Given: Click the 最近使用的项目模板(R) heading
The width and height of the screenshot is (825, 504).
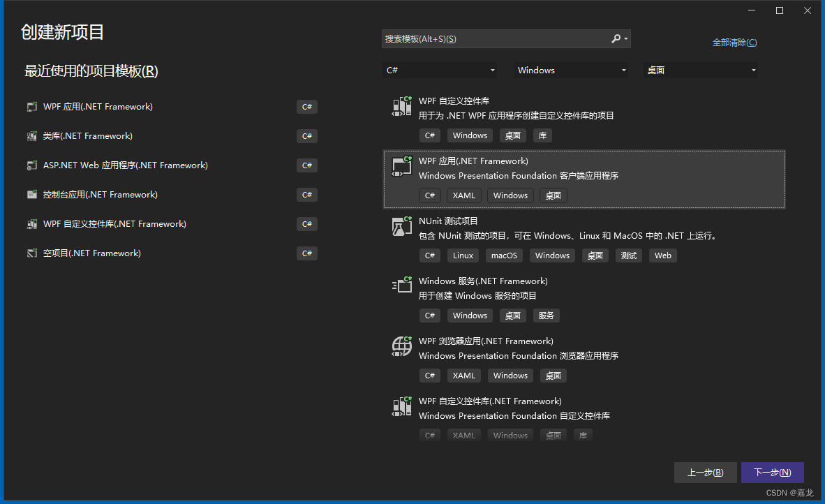Looking at the screenshot, I should click(91, 71).
